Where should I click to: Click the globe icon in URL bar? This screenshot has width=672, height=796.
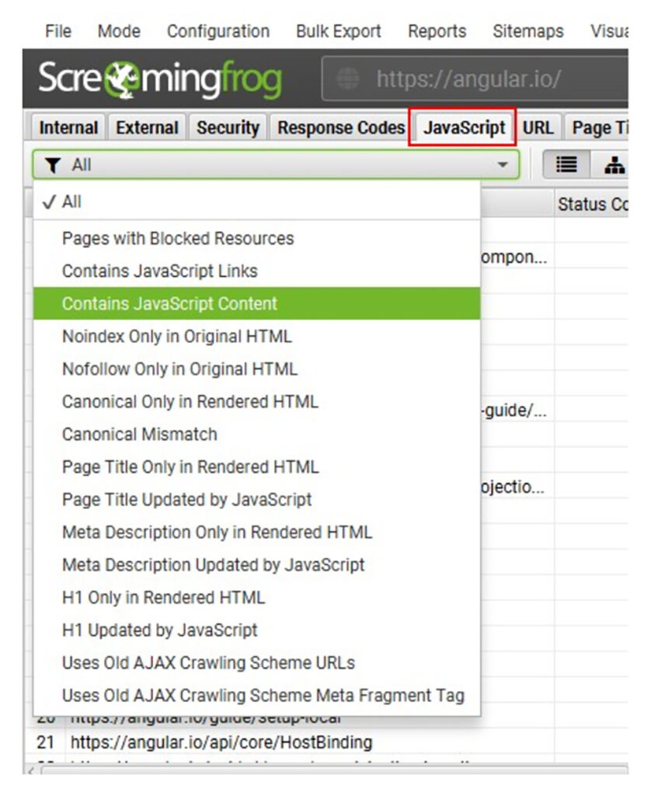[350, 79]
